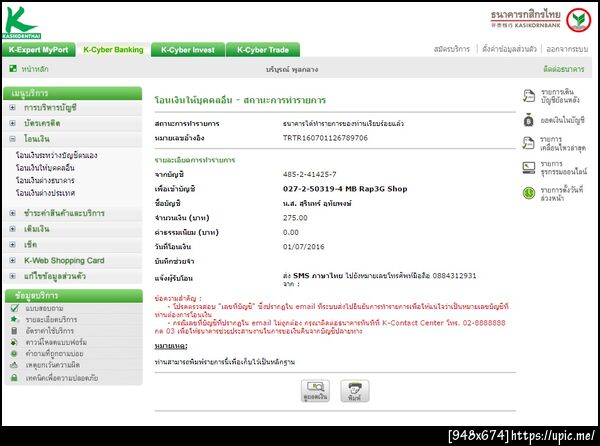The width and height of the screenshot is (600, 446).
Task: Open the K-Cyber Invest tab
Action: coord(188,50)
